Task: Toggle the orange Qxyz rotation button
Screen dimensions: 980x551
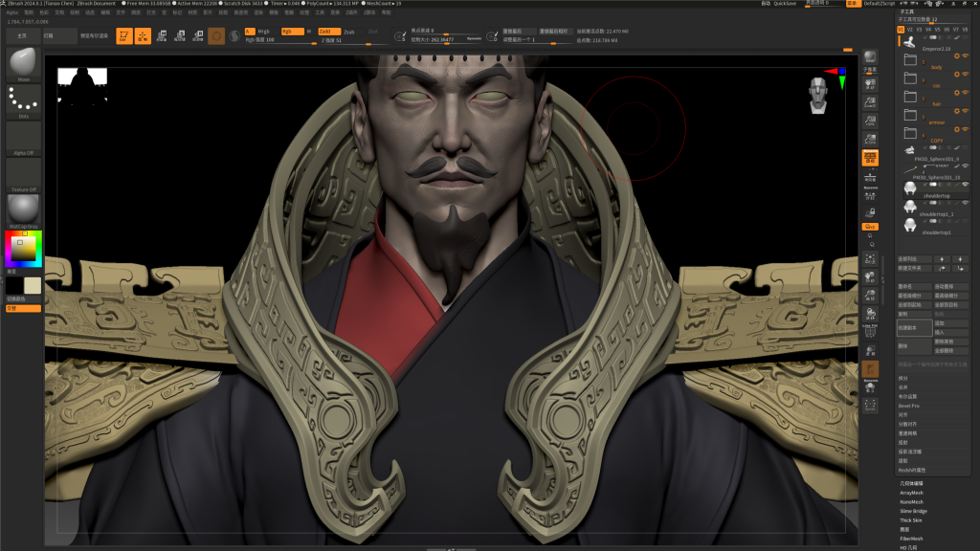Action: coord(870,227)
